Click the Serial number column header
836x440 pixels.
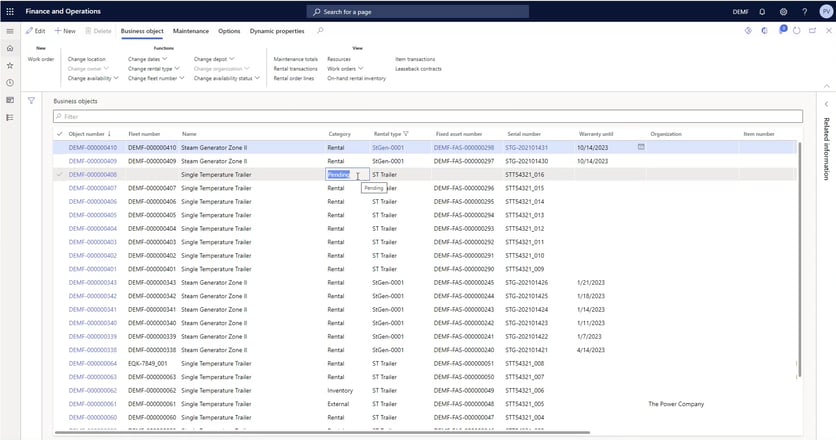pos(524,134)
